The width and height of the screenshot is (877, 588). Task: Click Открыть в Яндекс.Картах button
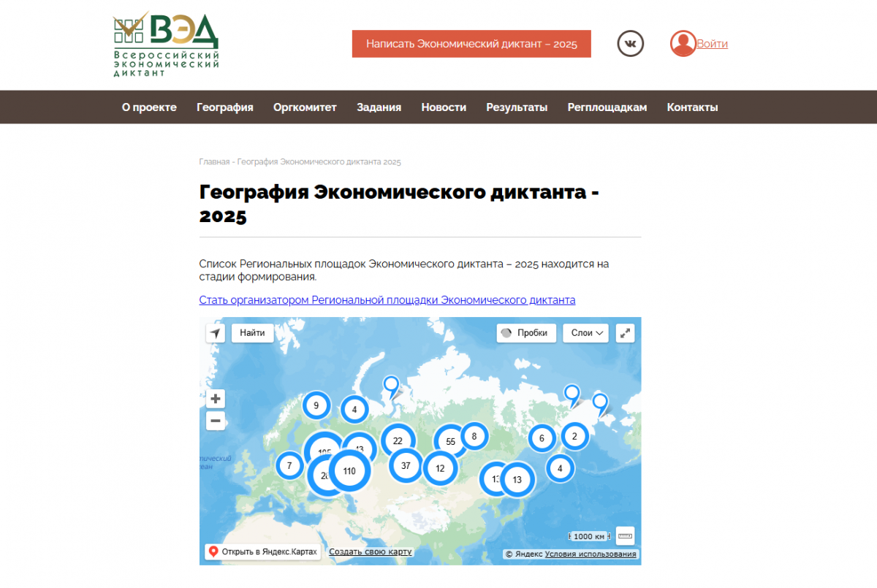click(262, 552)
